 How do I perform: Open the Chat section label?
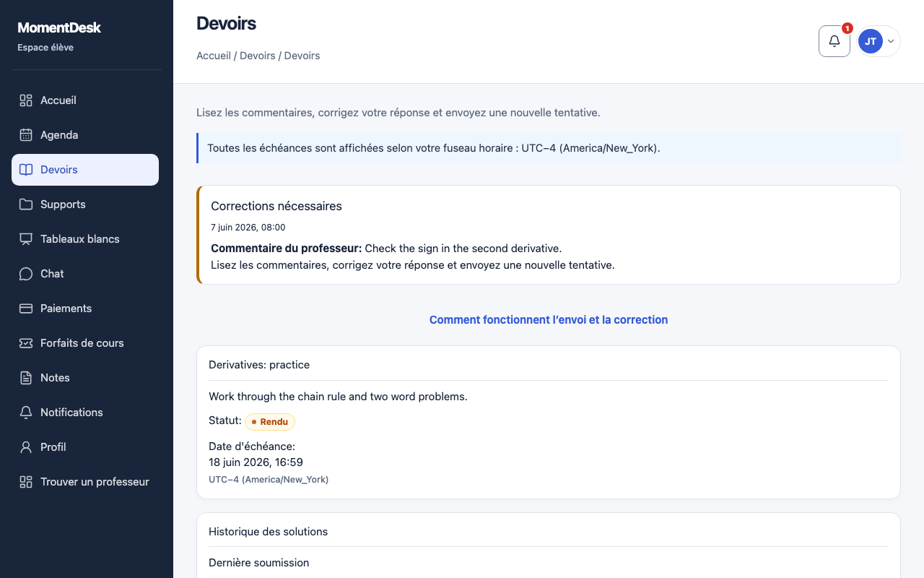point(52,274)
